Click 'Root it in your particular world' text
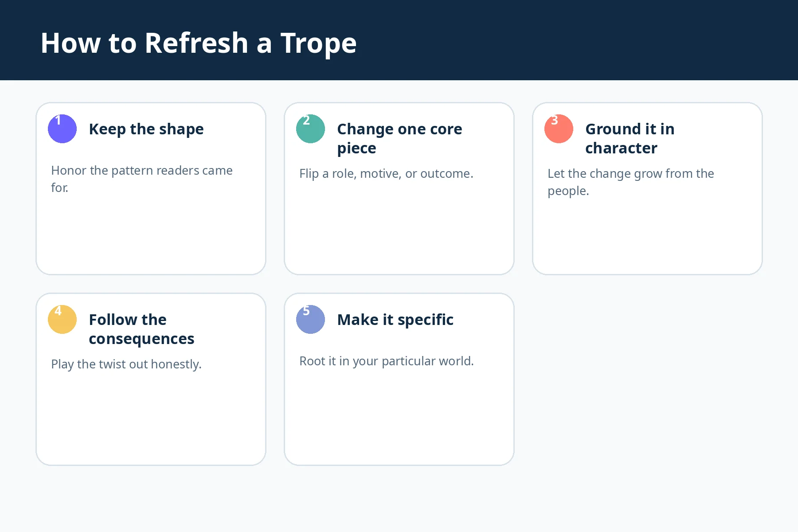798x532 pixels. 387,361
